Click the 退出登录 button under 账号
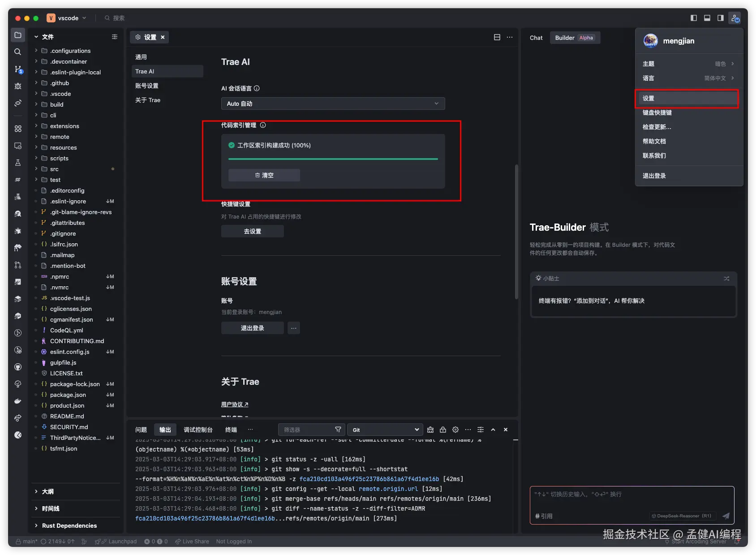The image size is (756, 555). point(253,328)
